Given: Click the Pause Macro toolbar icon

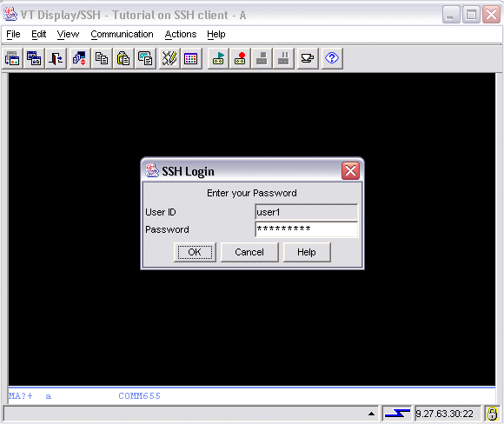Looking at the screenshot, I should click(x=283, y=58).
